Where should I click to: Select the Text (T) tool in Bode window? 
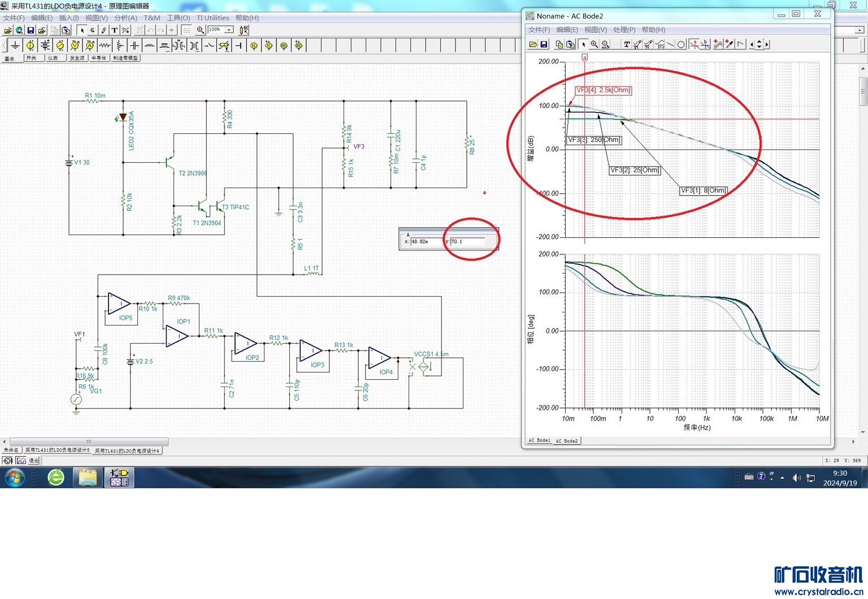(627, 44)
